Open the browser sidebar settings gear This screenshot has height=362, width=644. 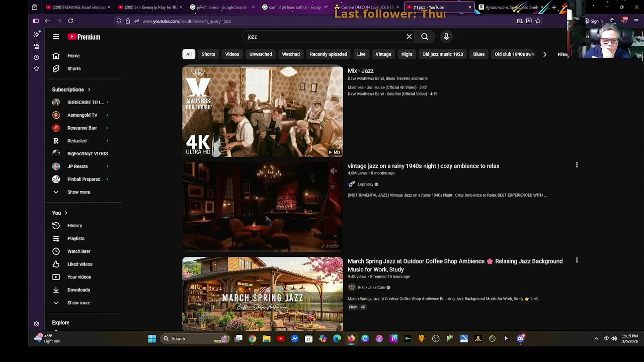pos(36,324)
